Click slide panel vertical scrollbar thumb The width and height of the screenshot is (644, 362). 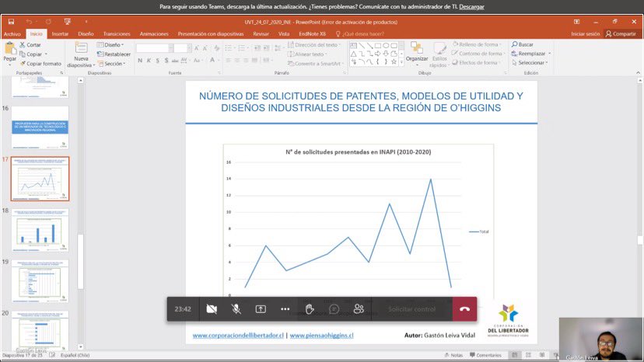point(81,262)
